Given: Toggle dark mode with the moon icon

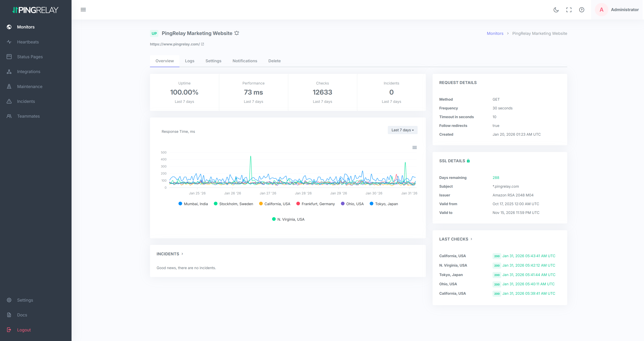Looking at the screenshot, I should pyautogui.click(x=556, y=10).
